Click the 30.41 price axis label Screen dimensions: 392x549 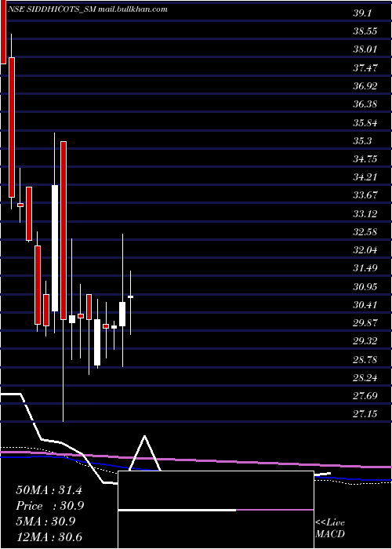pyautogui.click(x=365, y=305)
